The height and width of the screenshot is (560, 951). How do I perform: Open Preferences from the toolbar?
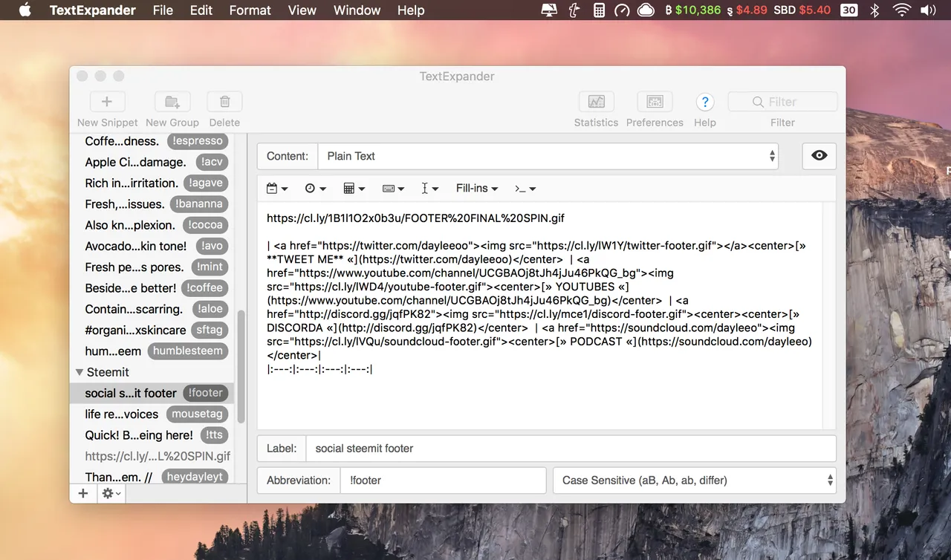(x=655, y=102)
